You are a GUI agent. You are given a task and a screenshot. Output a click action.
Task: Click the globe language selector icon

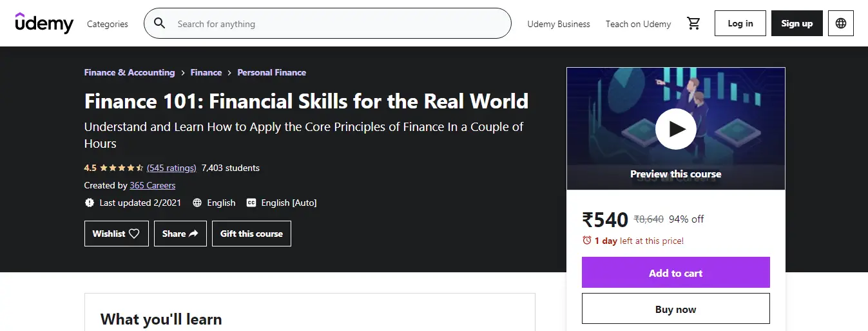(840, 23)
